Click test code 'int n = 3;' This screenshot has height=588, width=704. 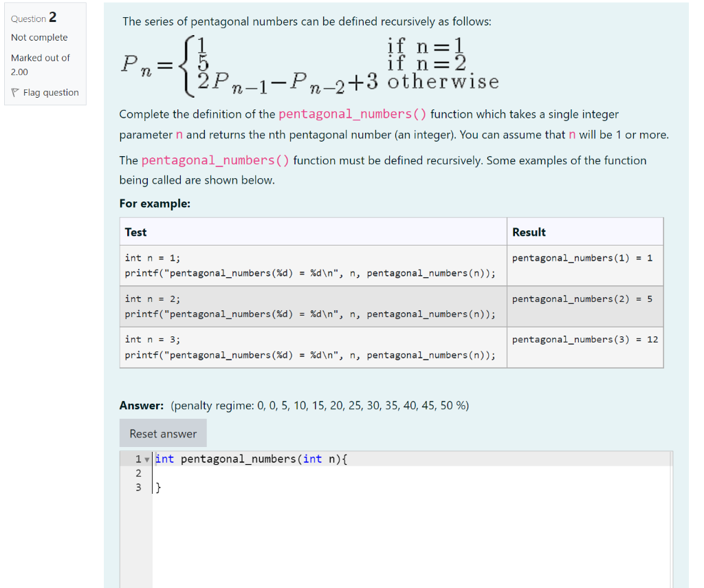[152, 340]
